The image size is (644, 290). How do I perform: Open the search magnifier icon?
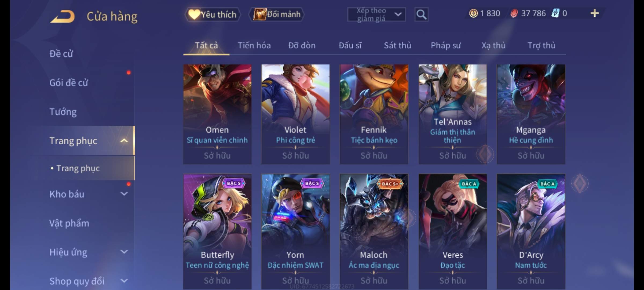point(421,15)
